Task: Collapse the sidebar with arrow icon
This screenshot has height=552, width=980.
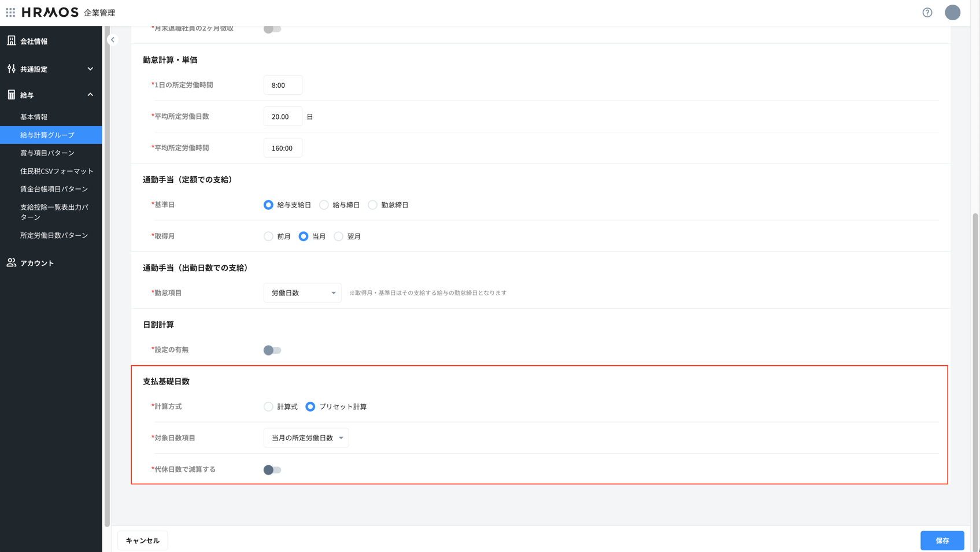Action: (x=113, y=40)
